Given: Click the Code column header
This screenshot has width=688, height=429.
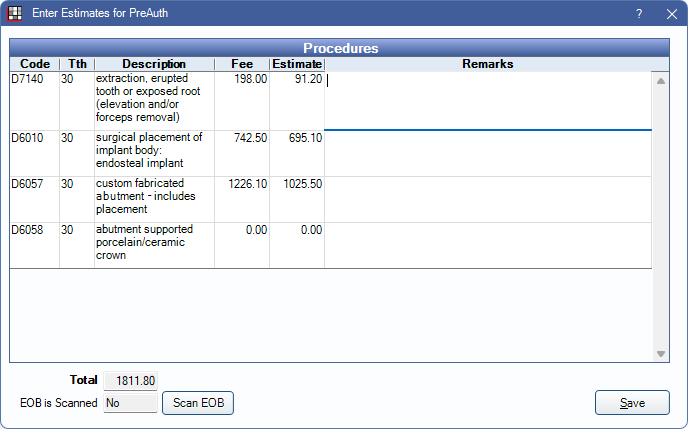Looking at the screenshot, I should [x=34, y=64].
